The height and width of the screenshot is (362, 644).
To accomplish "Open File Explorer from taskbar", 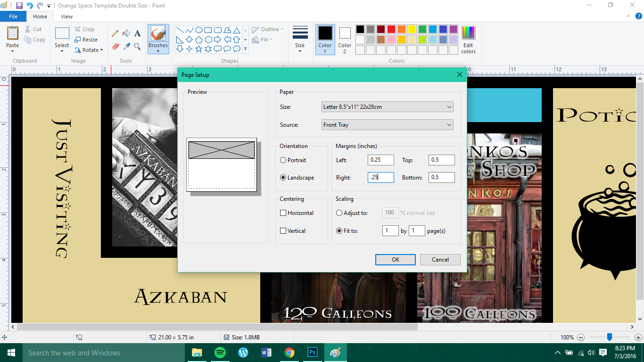I will 197,353.
